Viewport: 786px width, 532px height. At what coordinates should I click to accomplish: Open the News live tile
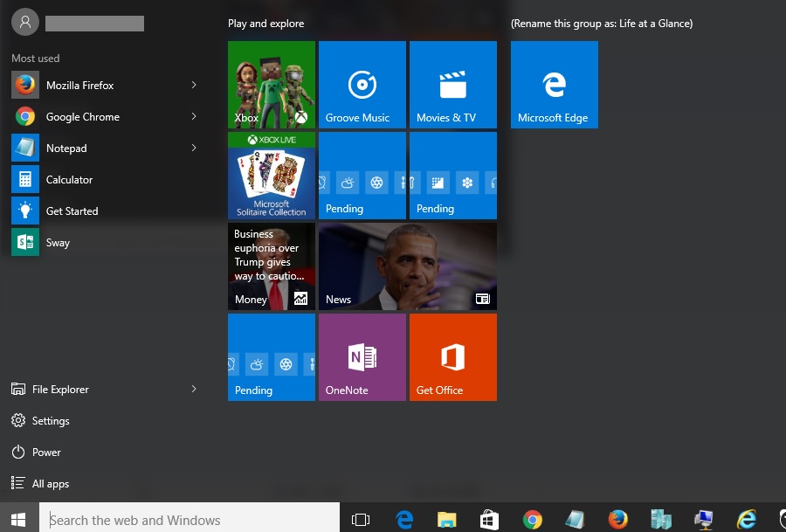(408, 266)
